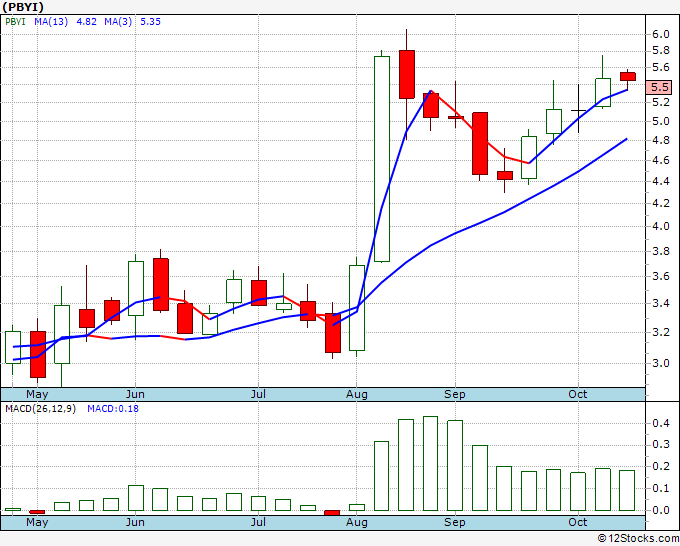Screen dimensions: 680x546
Task: Click Sep on the price chart time axis
Action: point(454,395)
